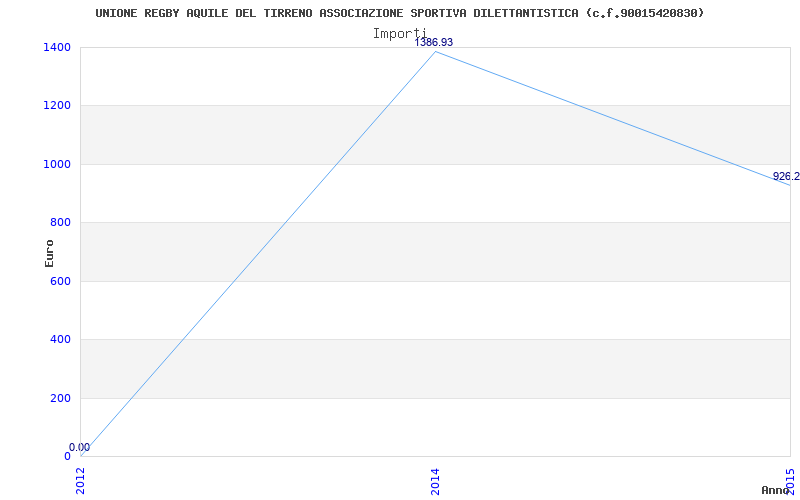The height and width of the screenshot is (500, 800).
Task: Click the 800 y-axis tick label
Action: 61,222
